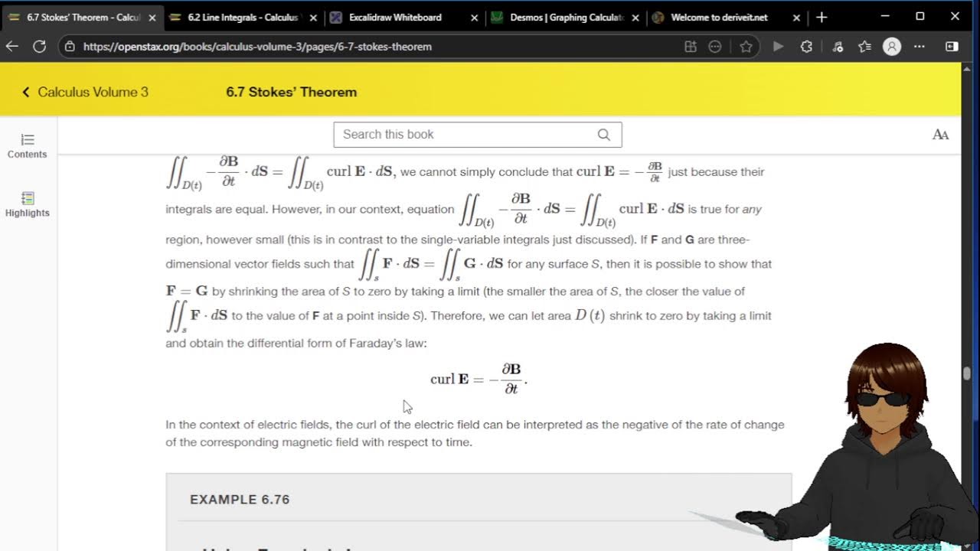Reload the OpenStax page
Viewport: 980px width, 551px height.
coord(40,47)
